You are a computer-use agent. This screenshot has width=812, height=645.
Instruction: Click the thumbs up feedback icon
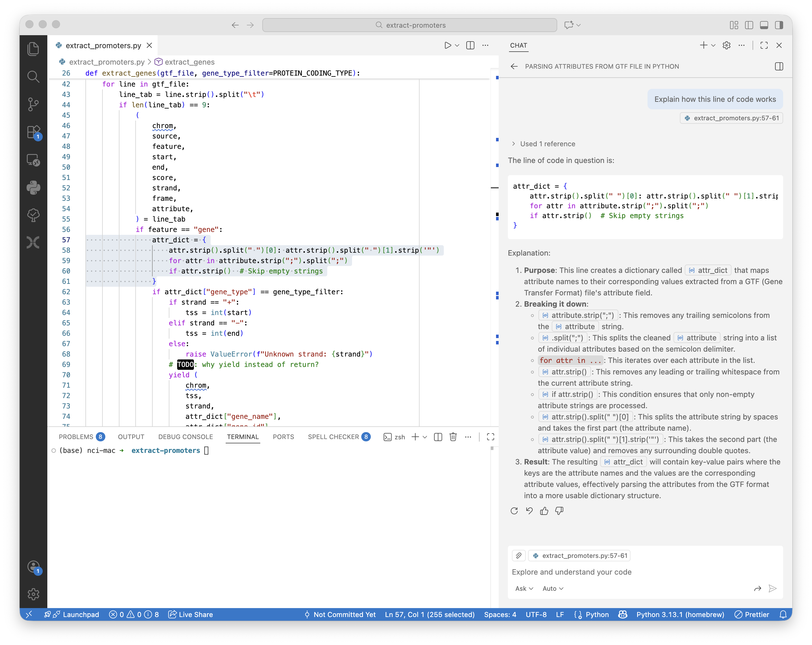tap(544, 511)
